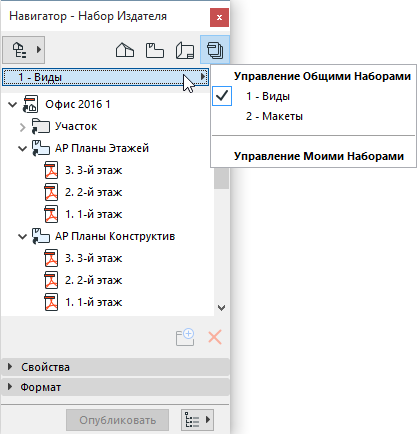The height and width of the screenshot is (434, 417).
Task: Click PDF icon of '2. 2-й этаж' under Планы Конструктив
Action: (x=51, y=280)
